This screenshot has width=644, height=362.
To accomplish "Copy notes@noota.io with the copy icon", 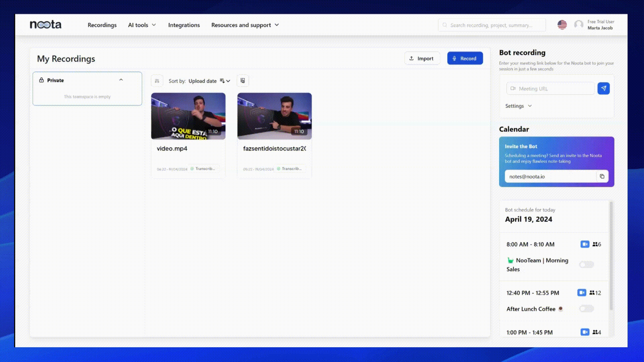I will tap(602, 176).
